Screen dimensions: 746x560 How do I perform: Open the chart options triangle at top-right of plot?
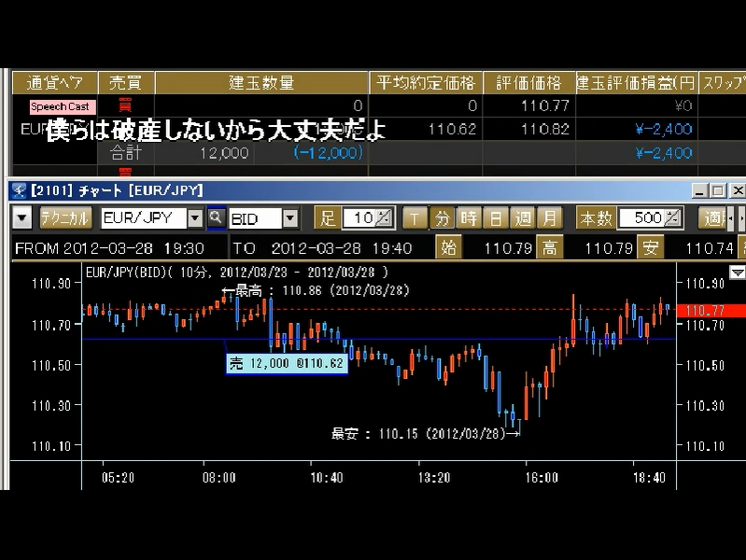[x=738, y=273]
